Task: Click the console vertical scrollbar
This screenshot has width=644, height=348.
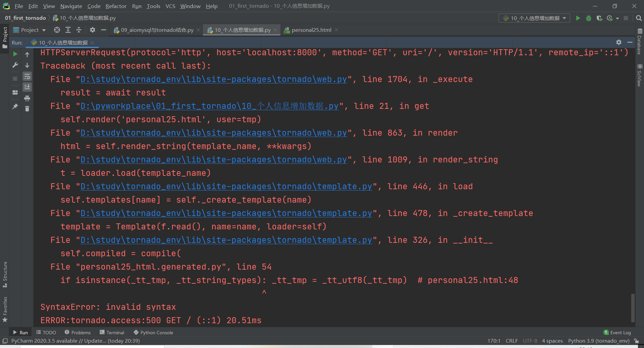Action: point(633,307)
